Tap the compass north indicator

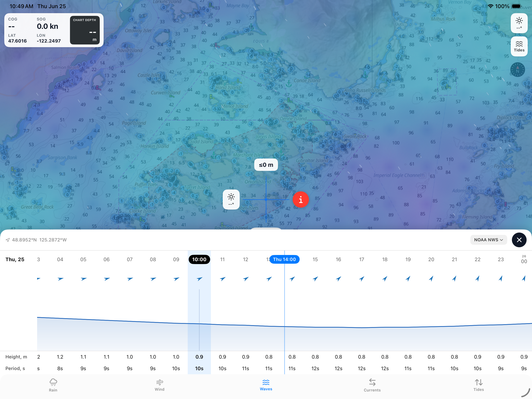(x=517, y=70)
